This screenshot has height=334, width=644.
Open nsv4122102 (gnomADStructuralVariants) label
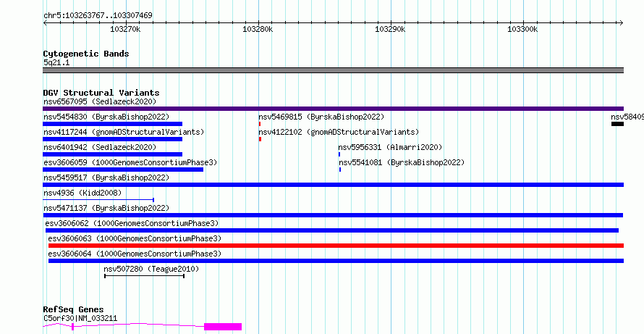coord(339,132)
